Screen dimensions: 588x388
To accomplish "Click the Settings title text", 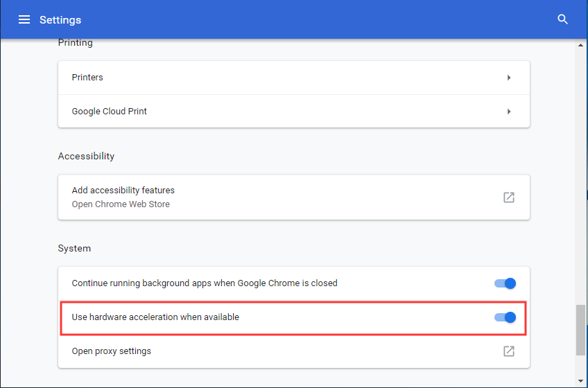I will (x=60, y=20).
